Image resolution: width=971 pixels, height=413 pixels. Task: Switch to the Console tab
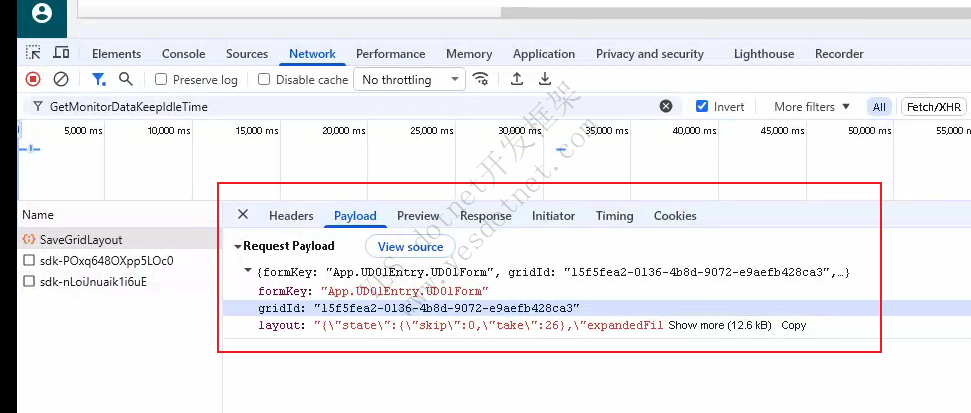183,54
